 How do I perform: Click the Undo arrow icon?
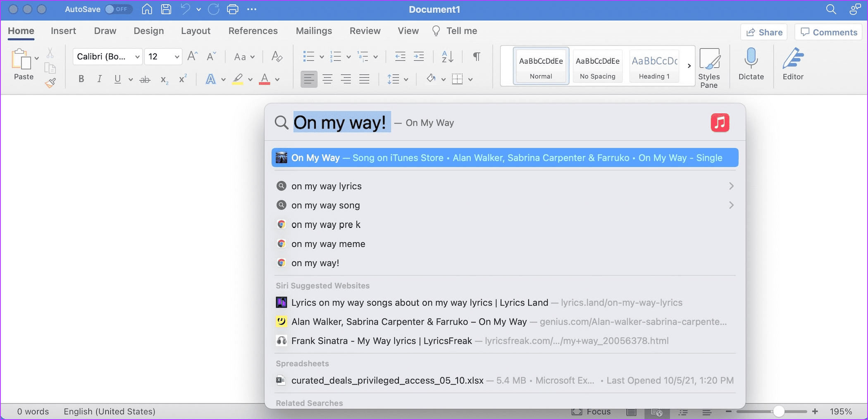186,9
